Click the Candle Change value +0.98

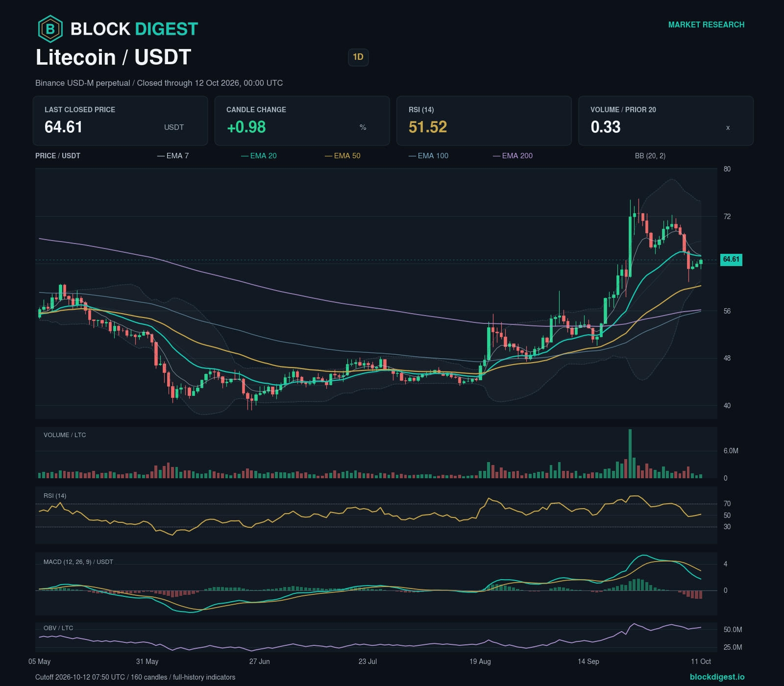[x=246, y=127]
